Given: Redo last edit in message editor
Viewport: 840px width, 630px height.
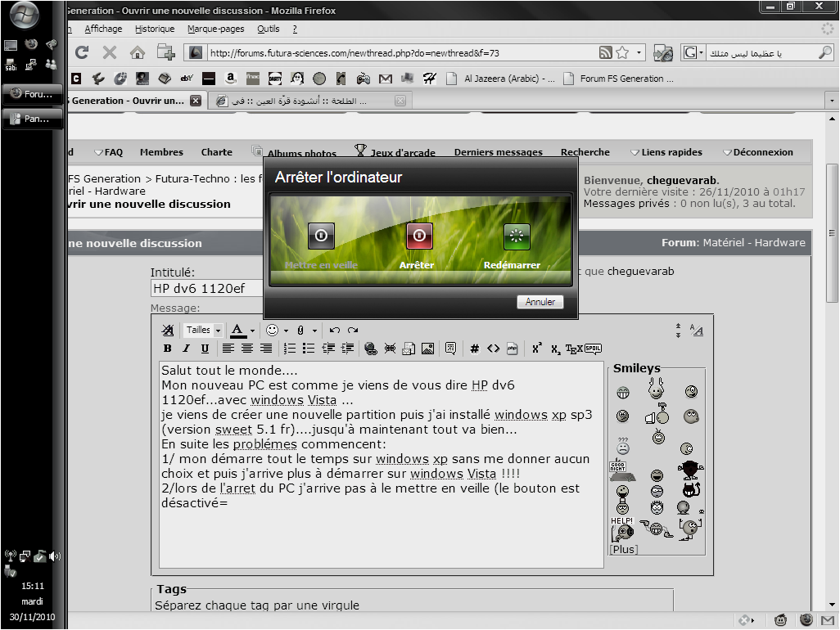Looking at the screenshot, I should click(353, 331).
